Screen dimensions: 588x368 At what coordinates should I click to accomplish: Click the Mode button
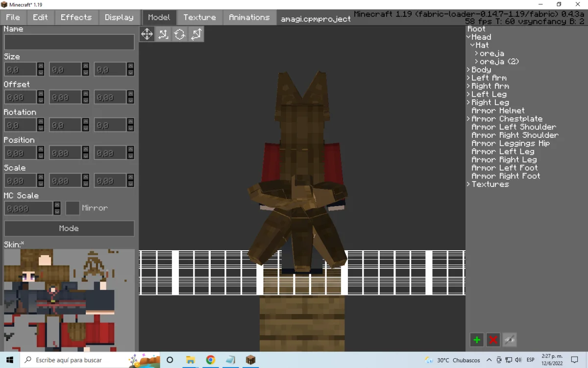pos(69,228)
